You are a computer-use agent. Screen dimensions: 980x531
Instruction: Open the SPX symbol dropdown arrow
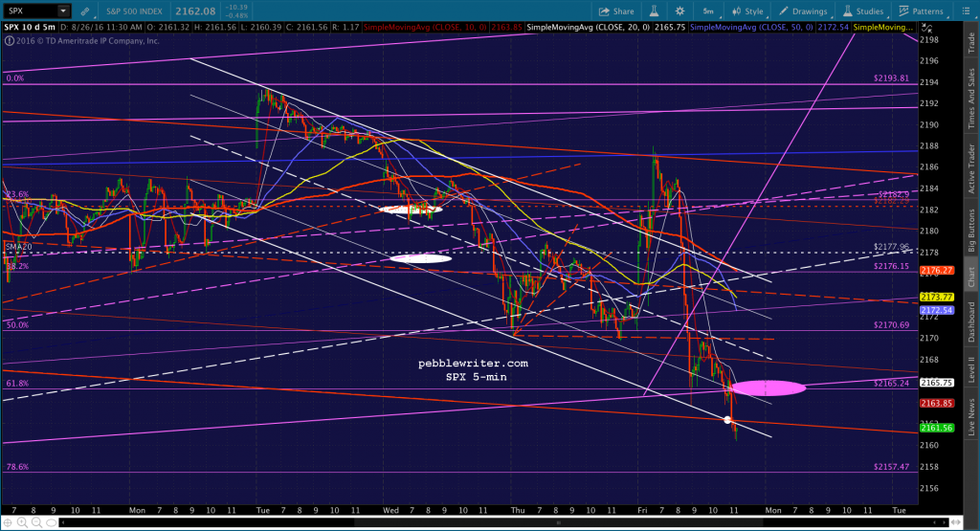click(x=62, y=11)
